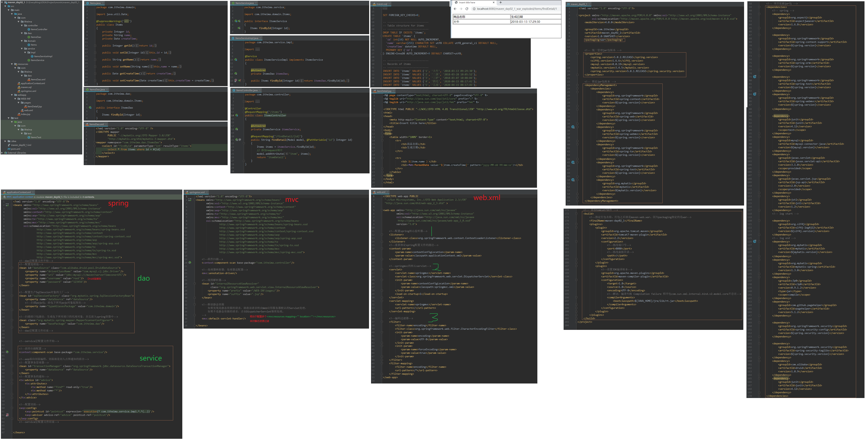Collapse the resources folder arrow
The height and width of the screenshot is (443, 868).
[x=12, y=64]
